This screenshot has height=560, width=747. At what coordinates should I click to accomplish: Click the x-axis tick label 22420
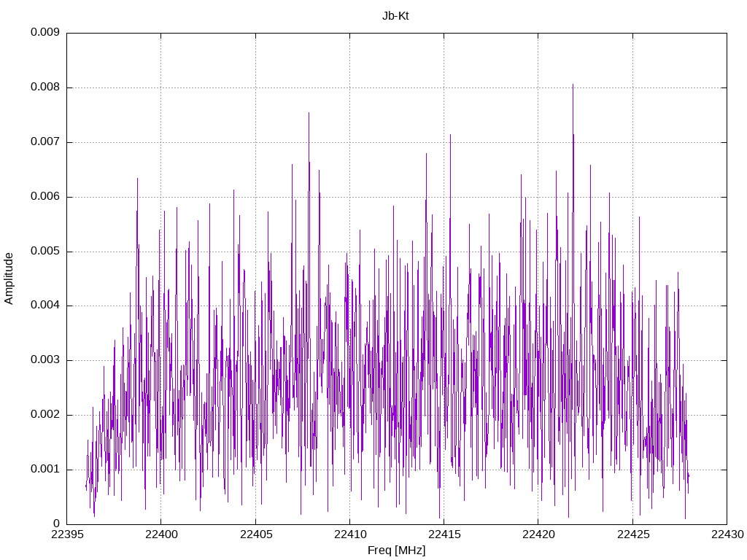(538, 534)
